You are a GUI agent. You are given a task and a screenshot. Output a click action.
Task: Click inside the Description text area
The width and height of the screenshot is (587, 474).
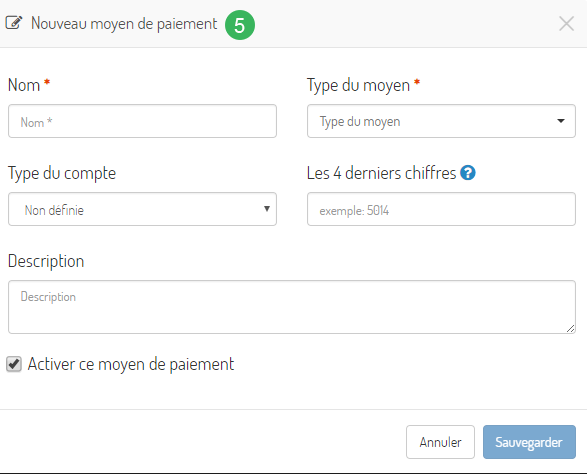(292, 307)
